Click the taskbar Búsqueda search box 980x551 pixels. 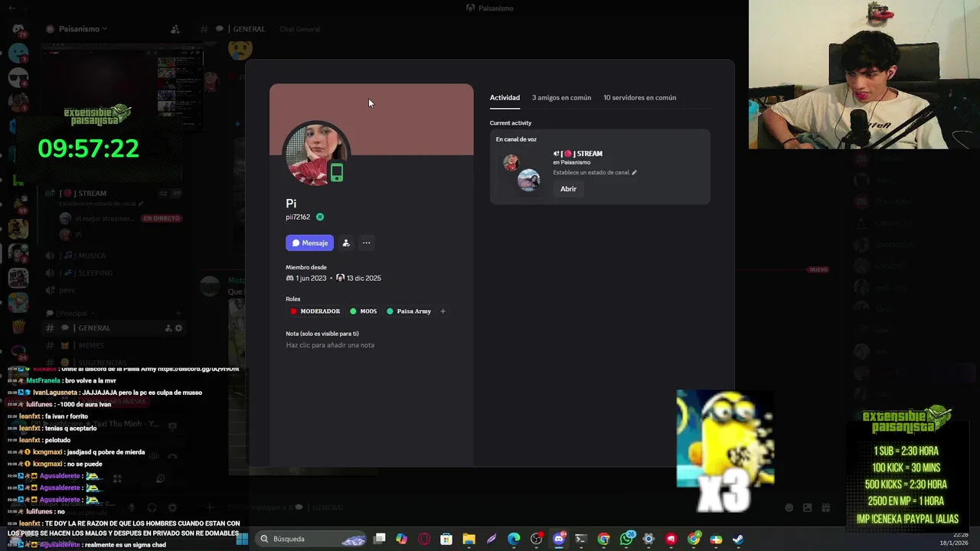pos(310,539)
